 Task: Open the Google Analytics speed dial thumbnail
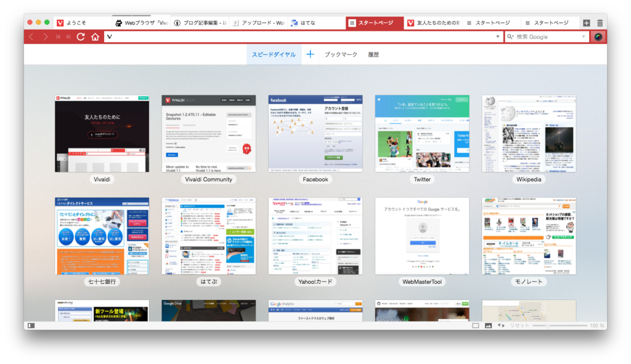pyautogui.click(x=315, y=310)
